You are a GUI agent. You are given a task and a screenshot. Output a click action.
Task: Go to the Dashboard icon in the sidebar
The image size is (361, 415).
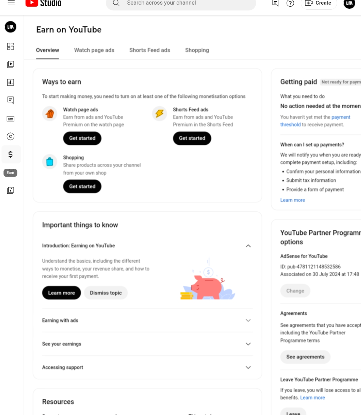(11, 46)
